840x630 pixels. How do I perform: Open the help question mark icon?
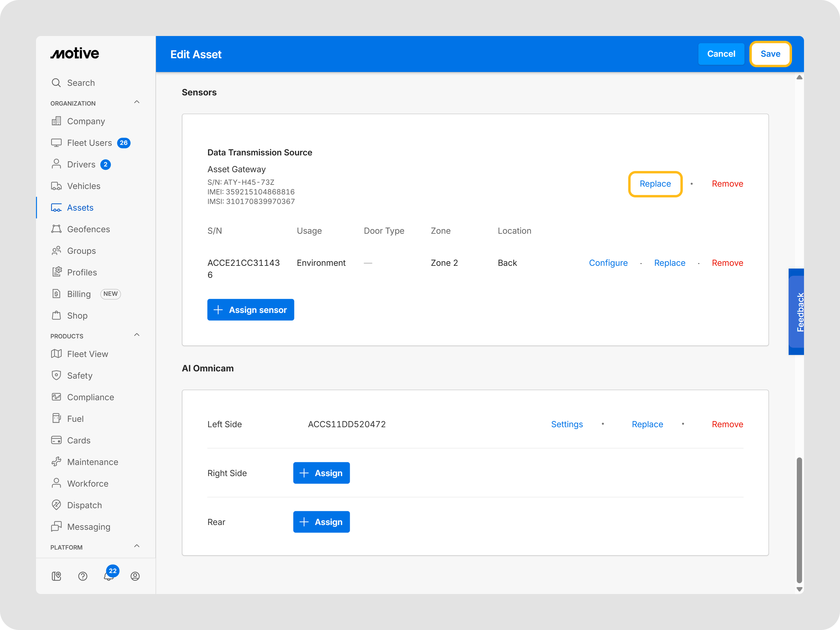point(83,577)
